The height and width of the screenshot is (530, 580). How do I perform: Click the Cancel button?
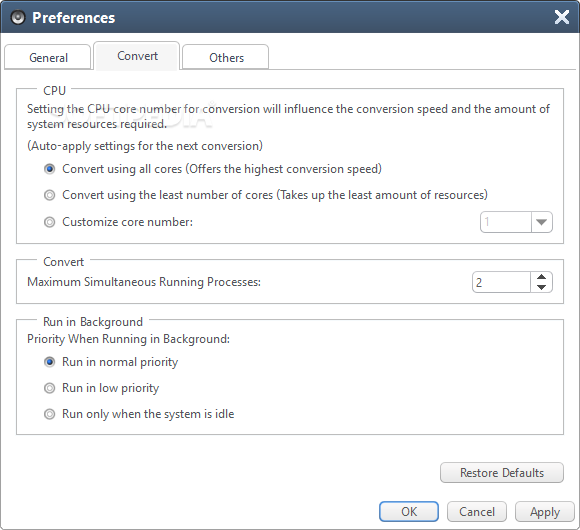[477, 512]
